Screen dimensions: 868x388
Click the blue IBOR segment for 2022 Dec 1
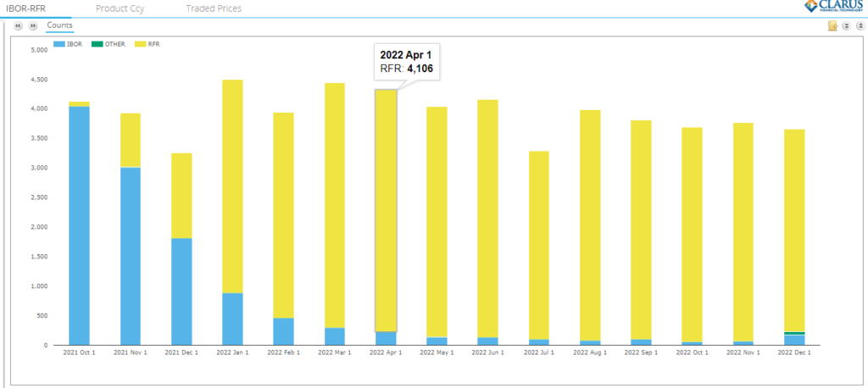(794, 340)
